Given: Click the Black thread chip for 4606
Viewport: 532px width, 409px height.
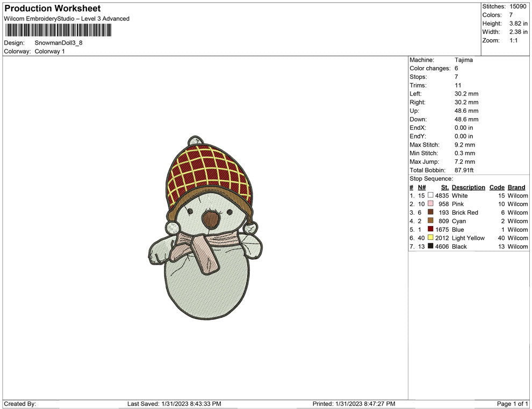Looking at the screenshot, I should click(430, 246).
